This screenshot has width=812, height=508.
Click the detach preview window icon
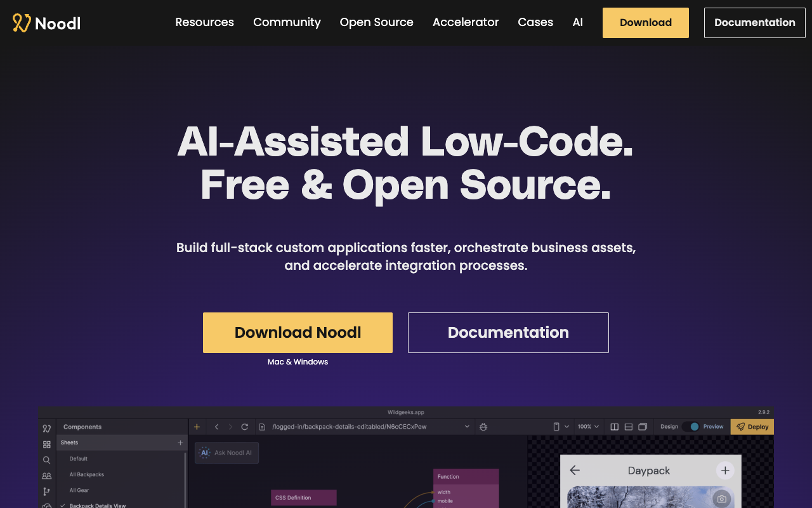(x=643, y=427)
